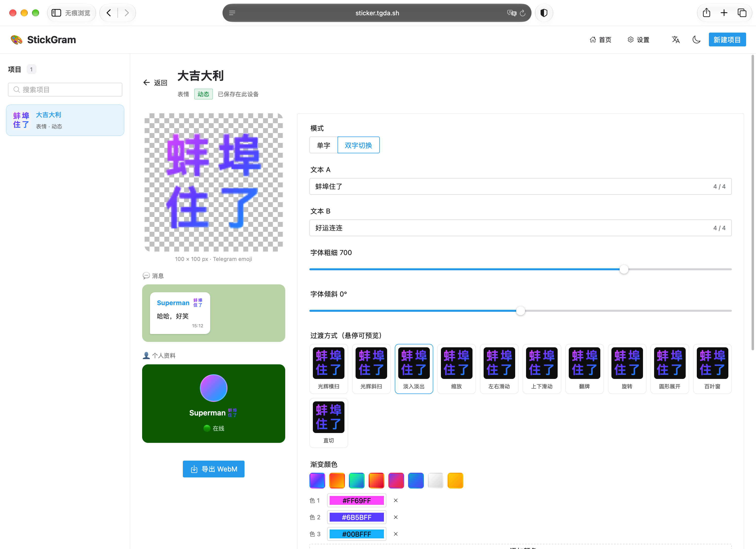Click the 搜索项目 search field

coord(65,89)
